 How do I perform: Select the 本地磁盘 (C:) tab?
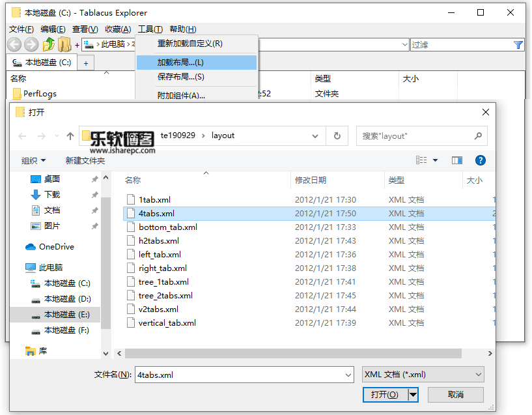(x=42, y=63)
